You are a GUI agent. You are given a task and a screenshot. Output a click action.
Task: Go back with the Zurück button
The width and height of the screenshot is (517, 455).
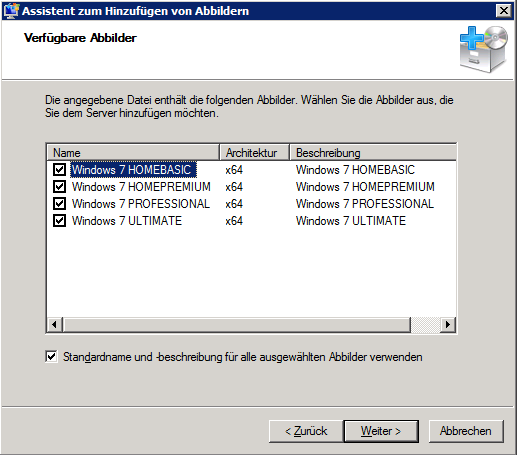pyautogui.click(x=306, y=431)
